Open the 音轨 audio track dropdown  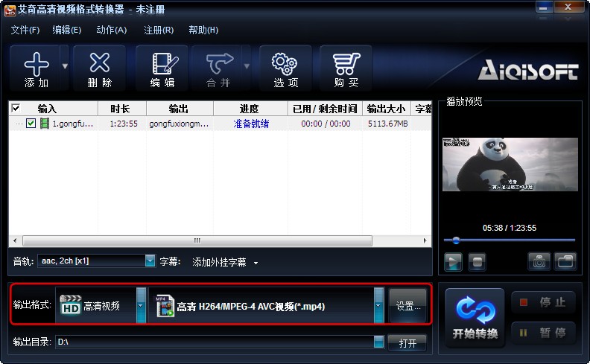pyautogui.click(x=150, y=261)
